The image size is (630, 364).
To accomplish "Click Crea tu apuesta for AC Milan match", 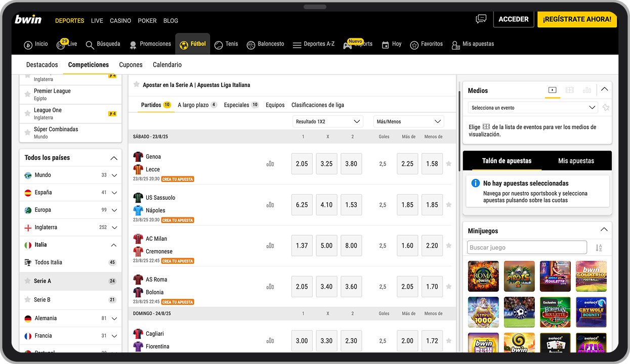I will pyautogui.click(x=178, y=261).
